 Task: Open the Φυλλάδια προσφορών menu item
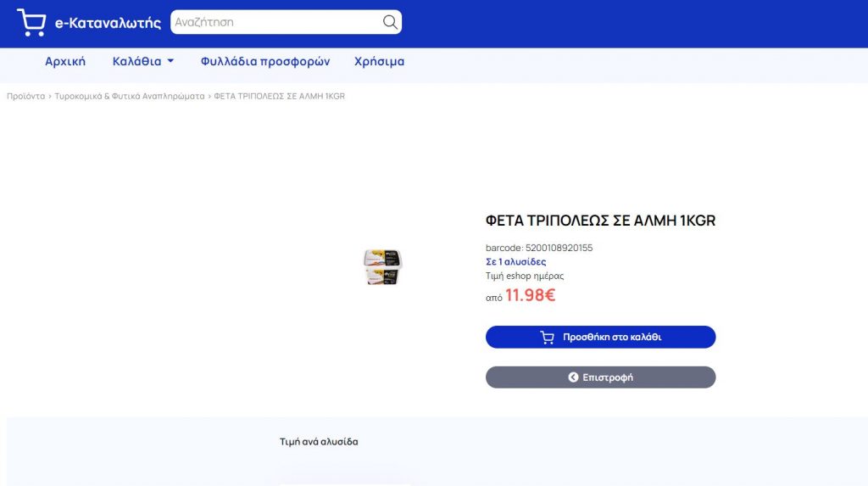pyautogui.click(x=265, y=62)
